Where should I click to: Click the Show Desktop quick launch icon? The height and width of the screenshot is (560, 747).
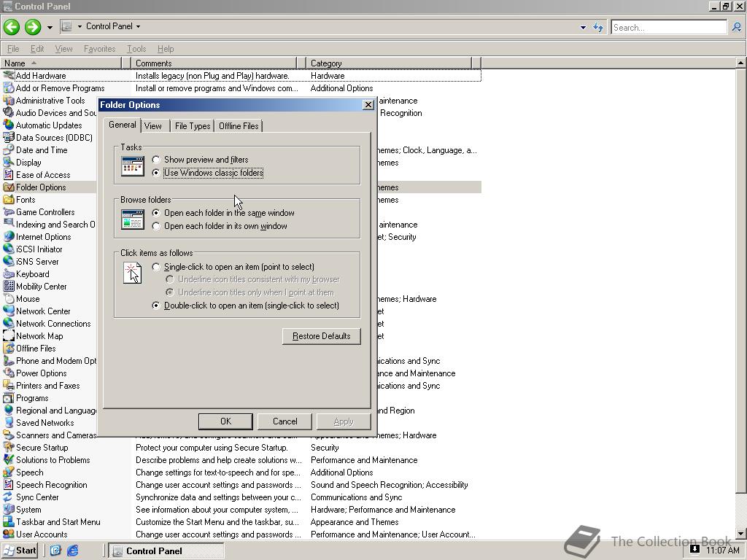(x=55, y=551)
